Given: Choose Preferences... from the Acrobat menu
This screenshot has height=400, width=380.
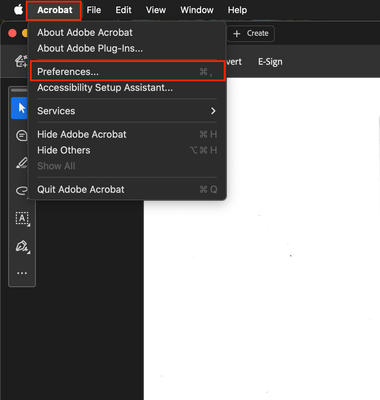Looking at the screenshot, I should 127,71.
